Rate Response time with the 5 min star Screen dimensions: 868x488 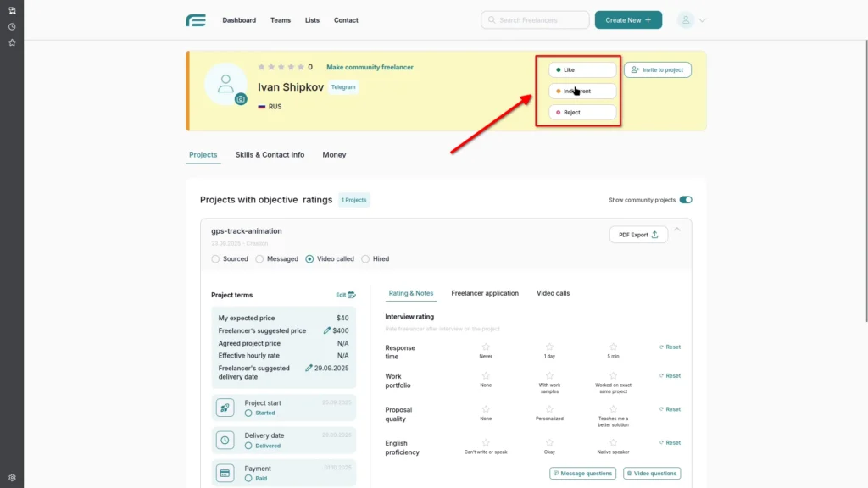[x=613, y=345]
